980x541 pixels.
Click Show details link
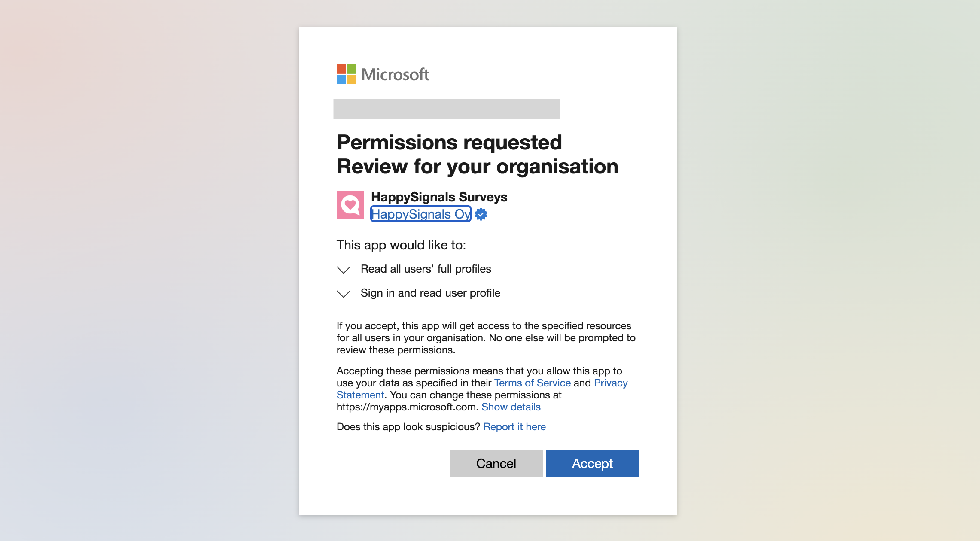pos(511,407)
